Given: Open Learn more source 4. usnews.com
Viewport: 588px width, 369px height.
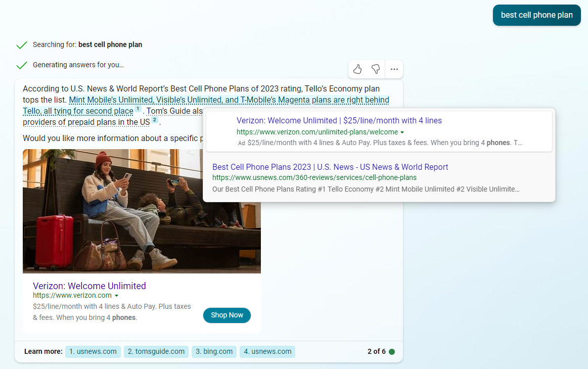Looking at the screenshot, I should pos(267,352).
